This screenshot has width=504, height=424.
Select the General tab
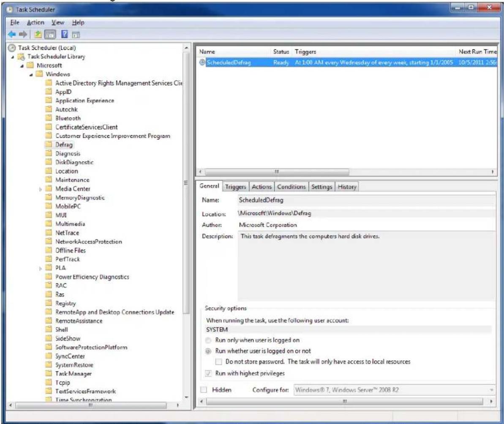click(209, 186)
